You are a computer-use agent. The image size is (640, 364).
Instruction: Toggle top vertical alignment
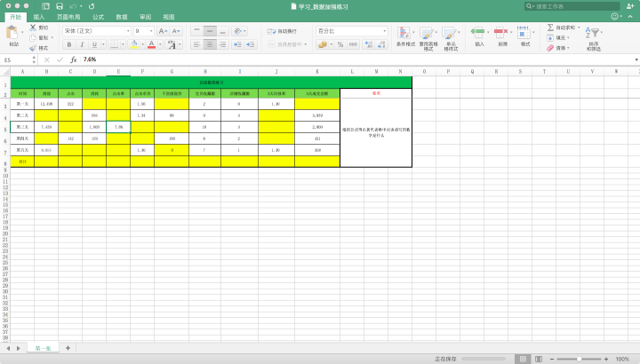(x=196, y=31)
